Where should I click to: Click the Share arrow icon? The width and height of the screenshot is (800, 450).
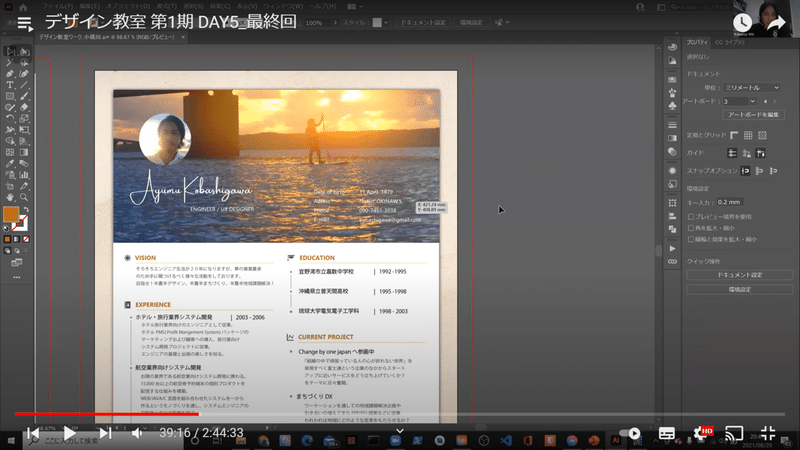(776, 23)
